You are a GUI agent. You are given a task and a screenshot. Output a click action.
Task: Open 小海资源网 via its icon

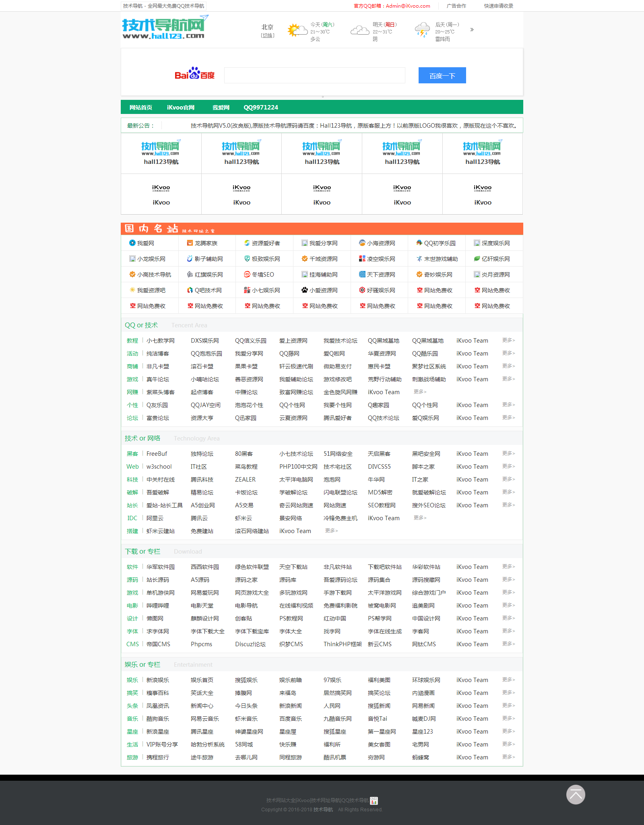[x=362, y=243]
